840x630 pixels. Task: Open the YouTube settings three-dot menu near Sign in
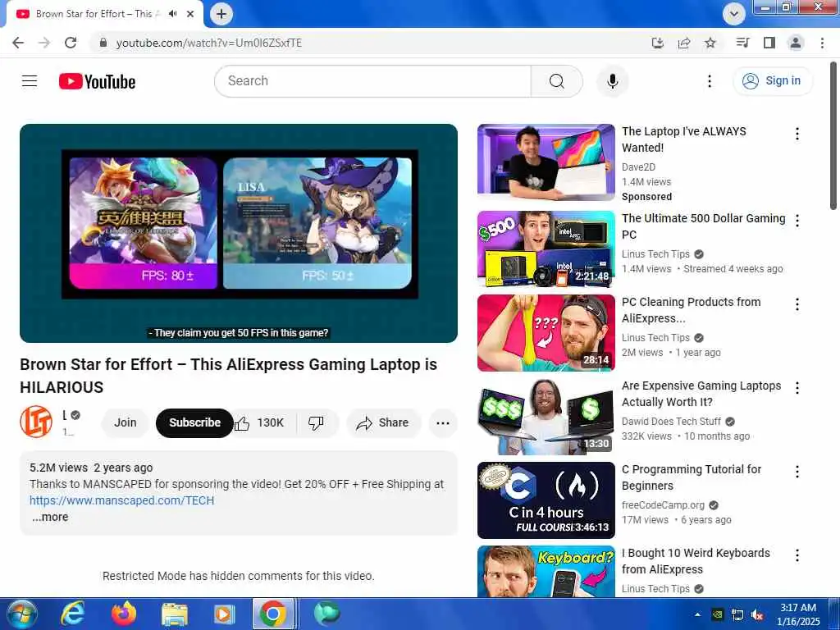tap(710, 81)
